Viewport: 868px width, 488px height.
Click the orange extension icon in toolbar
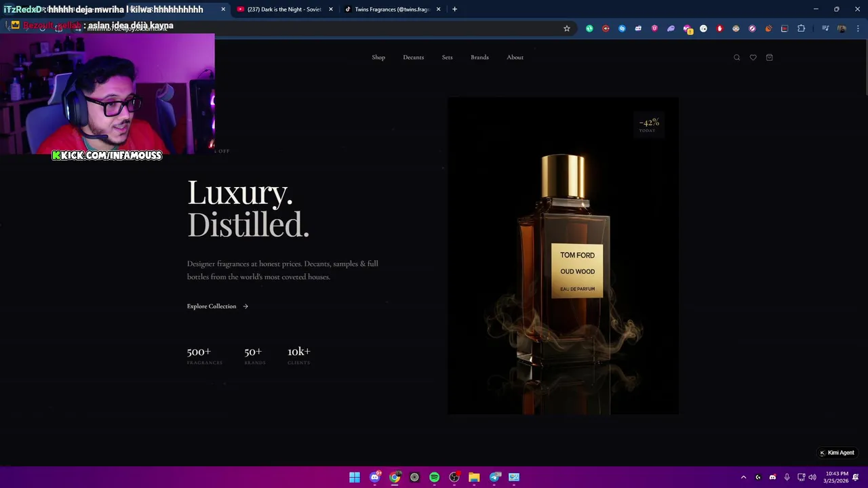tap(768, 28)
